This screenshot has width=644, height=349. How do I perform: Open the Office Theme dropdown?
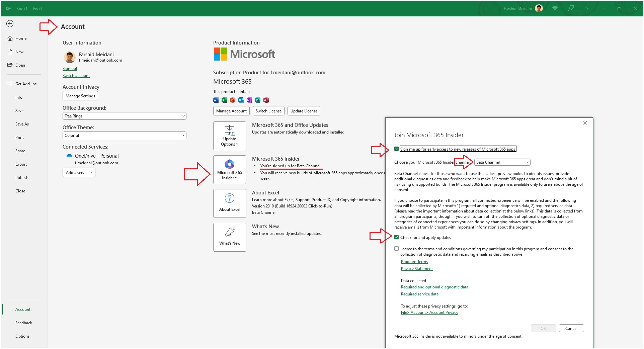click(x=124, y=136)
